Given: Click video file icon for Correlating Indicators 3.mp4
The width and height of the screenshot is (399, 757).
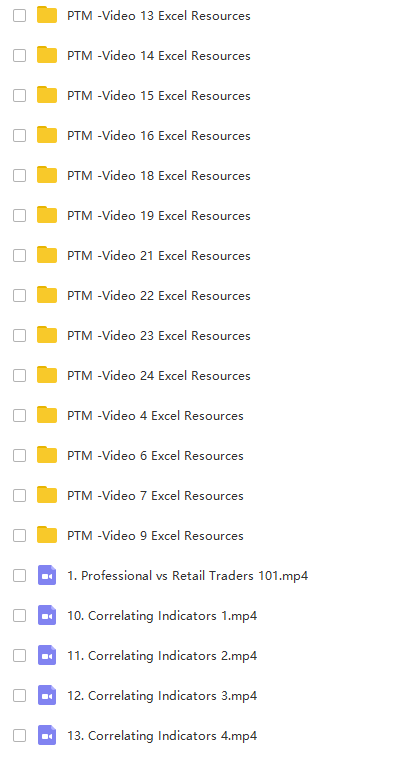Looking at the screenshot, I should pos(47,696).
